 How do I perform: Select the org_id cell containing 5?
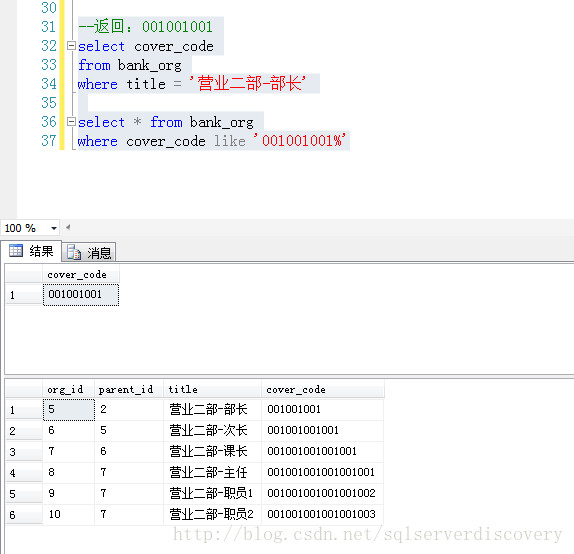tap(68, 410)
